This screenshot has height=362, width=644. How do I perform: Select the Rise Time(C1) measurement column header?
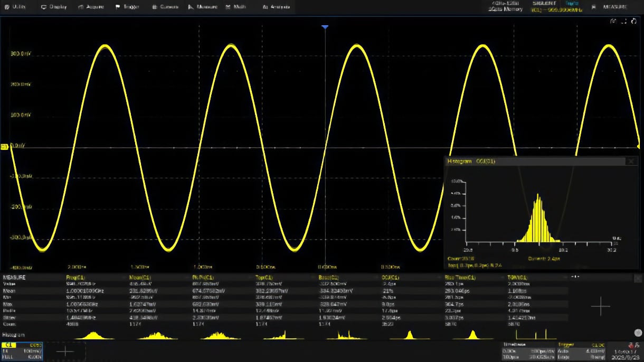point(460,277)
